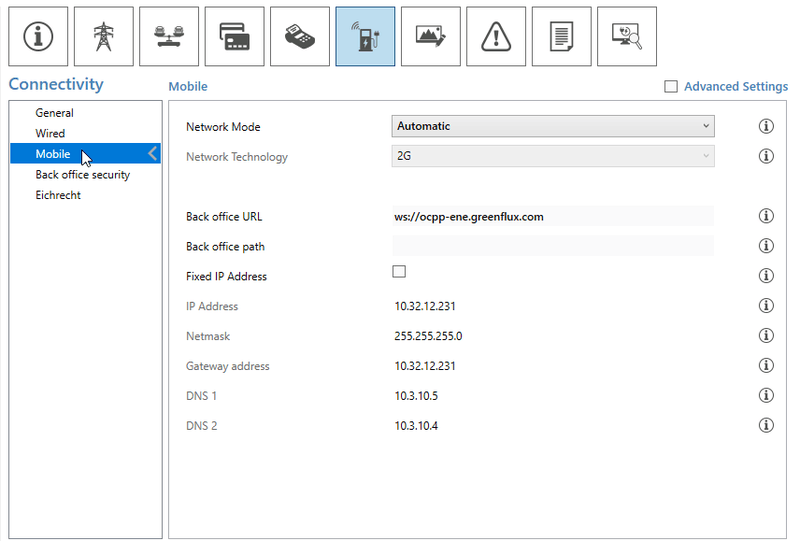Click the Fixed IP Address label
Image resolution: width=800 pixels, height=541 pixels.
[x=226, y=276]
